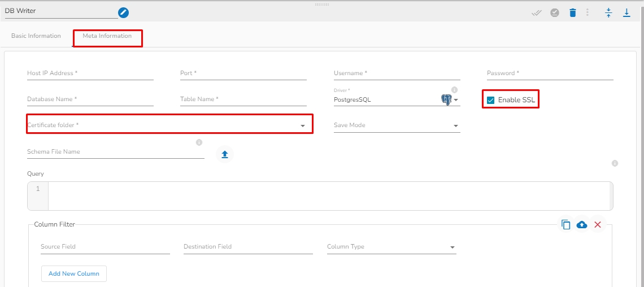Click the vertical collapse arrows icon in header

pyautogui.click(x=608, y=12)
